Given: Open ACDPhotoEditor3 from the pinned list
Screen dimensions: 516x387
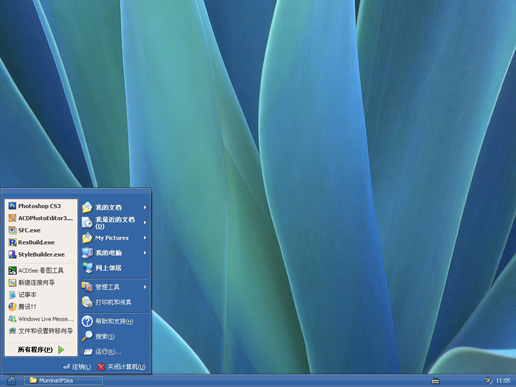Looking at the screenshot, I should click(x=41, y=218).
